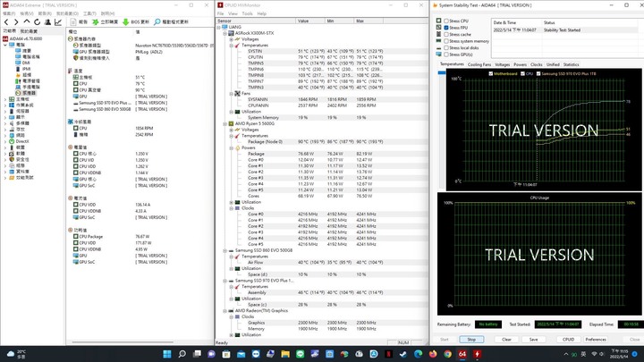Open Microsoft Edge from the taskbar
Viewport: 644px width, 362px height.
tap(418, 354)
